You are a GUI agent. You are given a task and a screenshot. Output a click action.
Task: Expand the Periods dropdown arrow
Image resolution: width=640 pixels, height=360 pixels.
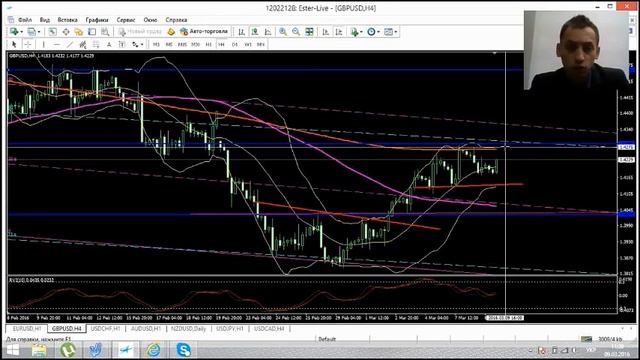coord(378,32)
